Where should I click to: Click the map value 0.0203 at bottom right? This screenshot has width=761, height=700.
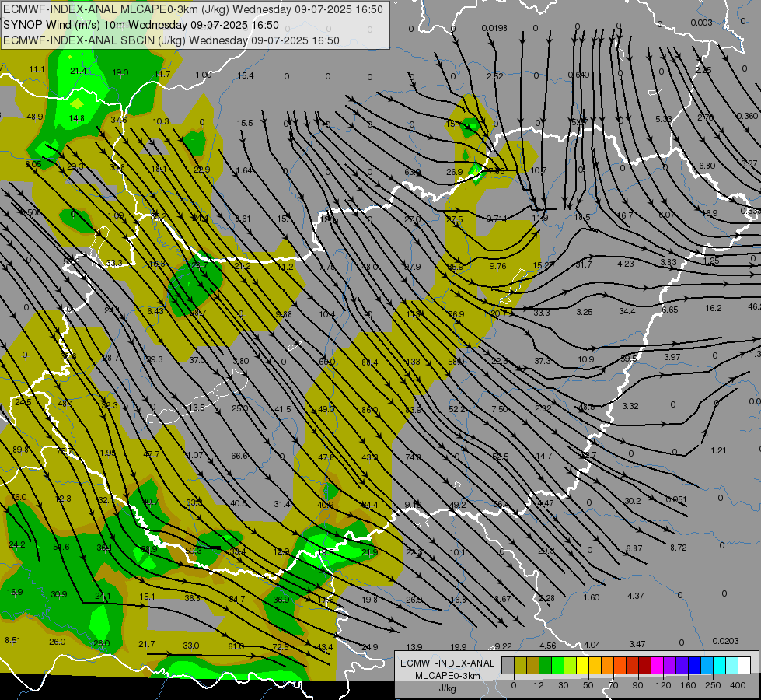point(725,641)
